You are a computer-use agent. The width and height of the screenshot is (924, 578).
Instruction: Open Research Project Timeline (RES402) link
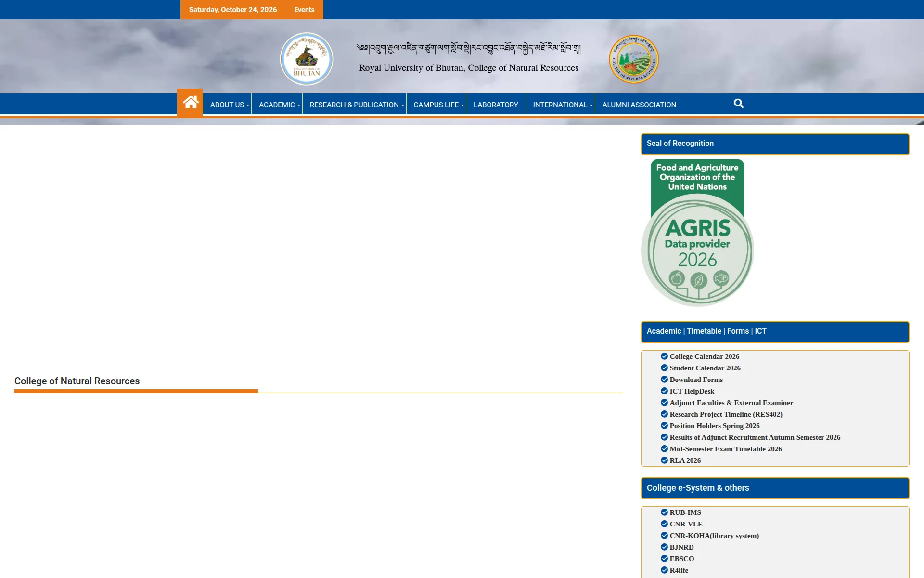coord(726,414)
